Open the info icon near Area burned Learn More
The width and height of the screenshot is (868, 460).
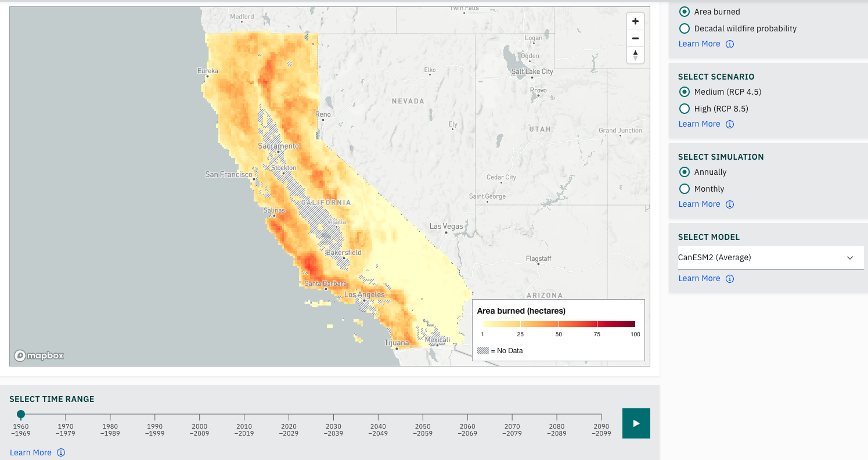729,44
